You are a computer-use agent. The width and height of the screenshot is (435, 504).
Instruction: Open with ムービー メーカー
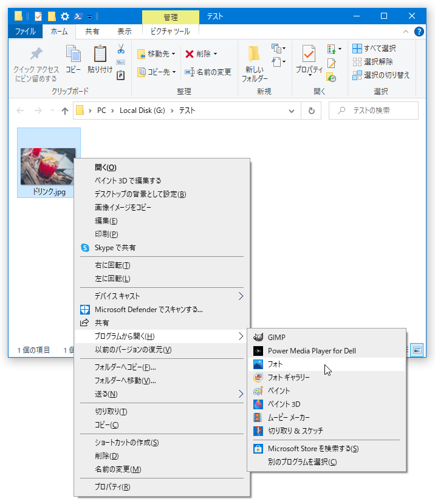point(326,418)
